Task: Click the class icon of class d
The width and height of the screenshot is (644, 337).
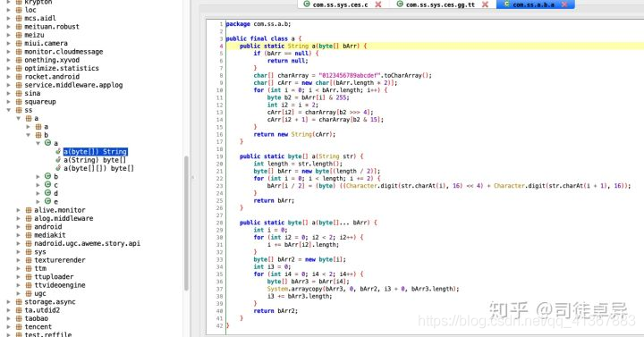Action: tap(47, 193)
